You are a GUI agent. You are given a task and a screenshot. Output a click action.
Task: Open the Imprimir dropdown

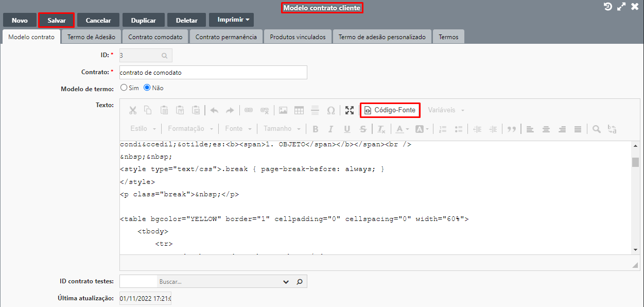point(231,20)
